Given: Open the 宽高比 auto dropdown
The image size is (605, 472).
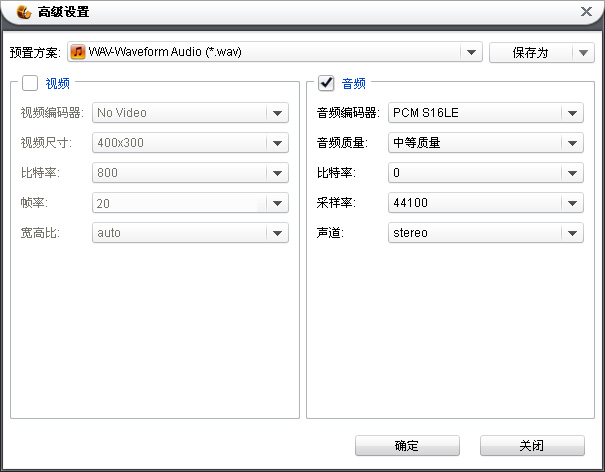Looking at the screenshot, I should coord(190,233).
